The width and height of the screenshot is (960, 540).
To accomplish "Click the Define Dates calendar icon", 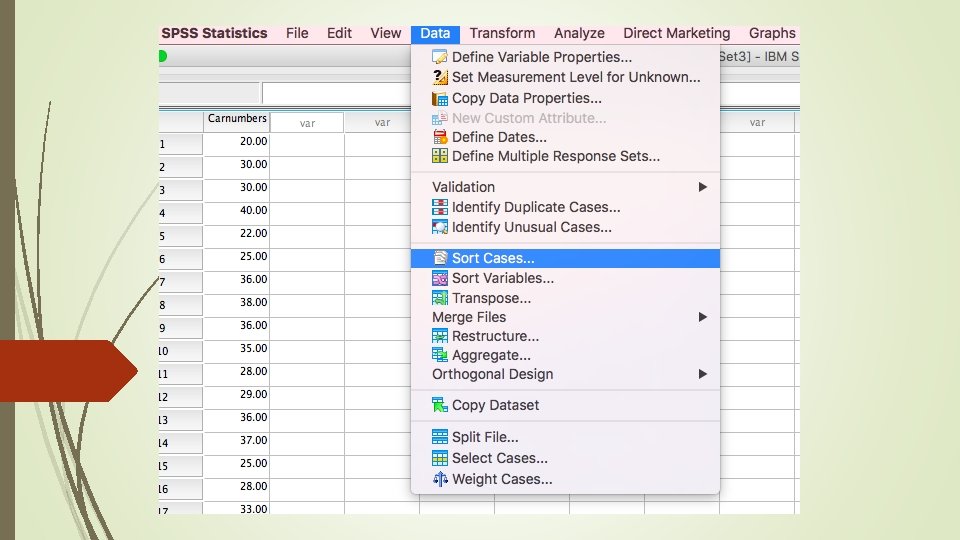I will click(440, 137).
